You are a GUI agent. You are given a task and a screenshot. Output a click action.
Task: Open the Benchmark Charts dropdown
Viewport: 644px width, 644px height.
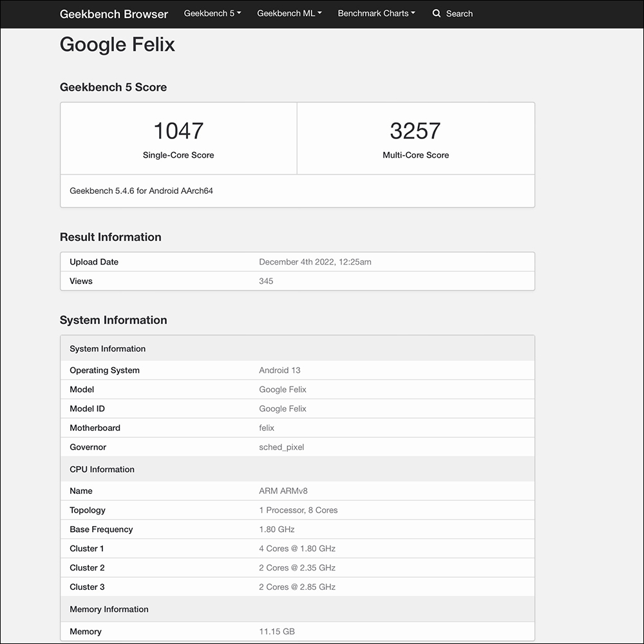376,14
